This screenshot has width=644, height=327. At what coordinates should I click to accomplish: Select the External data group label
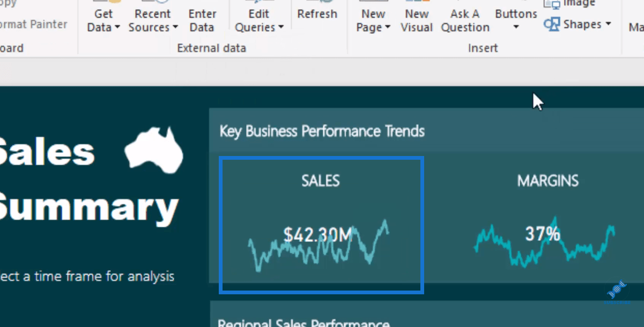coord(211,48)
